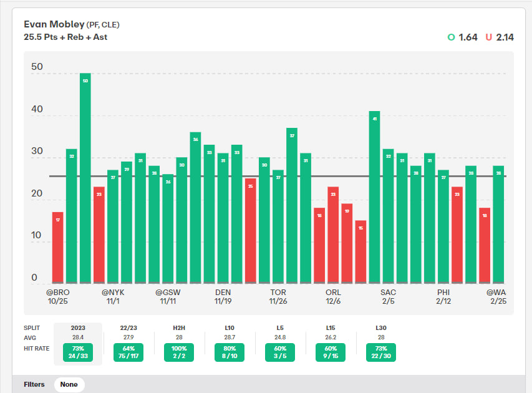This screenshot has width=532, height=393.
Task: Click the 100% 2/2 hit rate badge
Action: (x=179, y=352)
